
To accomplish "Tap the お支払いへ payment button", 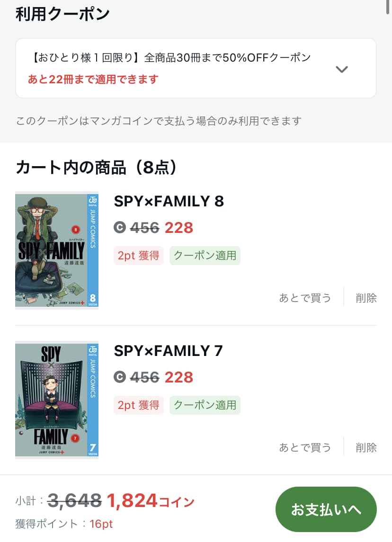I will pyautogui.click(x=326, y=509).
